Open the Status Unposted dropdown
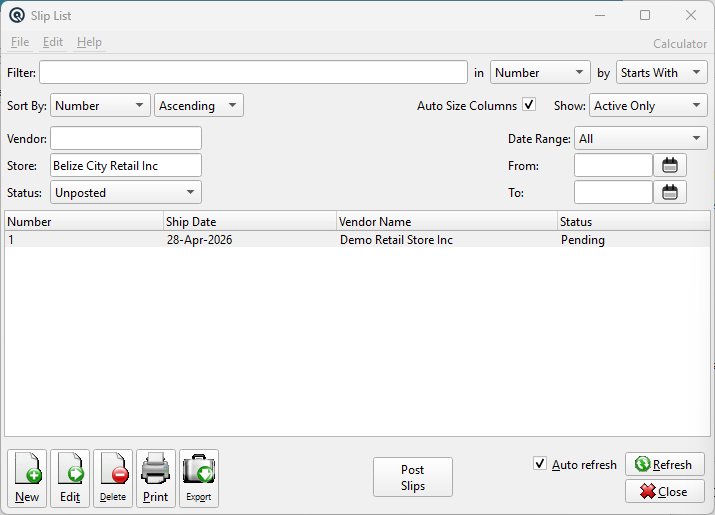The image size is (715, 515). click(125, 192)
